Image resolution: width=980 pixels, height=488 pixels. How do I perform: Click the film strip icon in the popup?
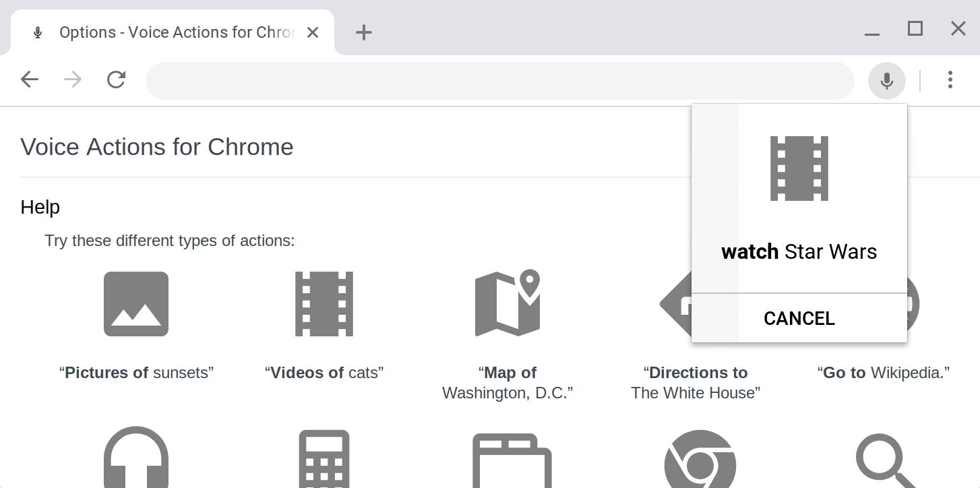(799, 169)
